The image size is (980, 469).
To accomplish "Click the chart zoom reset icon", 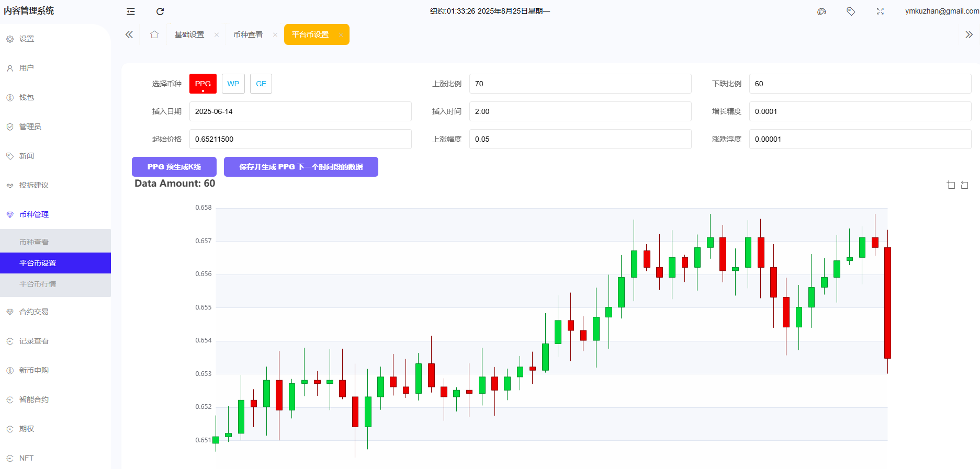I will 964,185.
